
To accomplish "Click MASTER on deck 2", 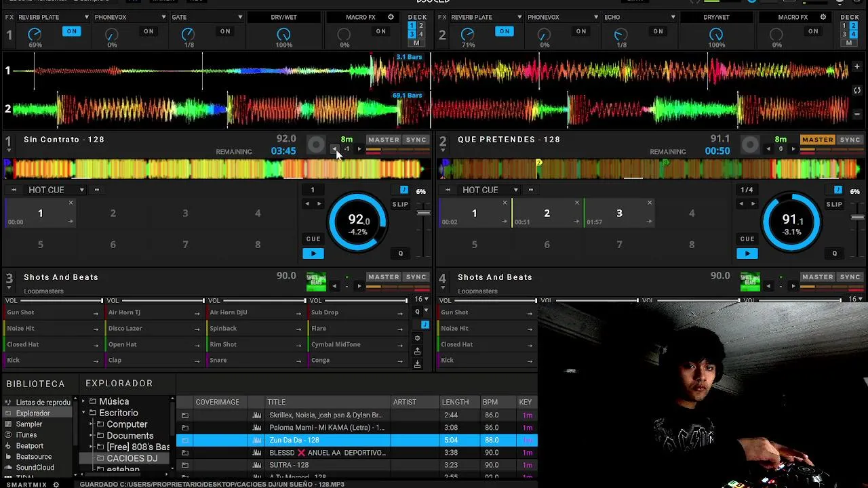I will click(x=818, y=140).
